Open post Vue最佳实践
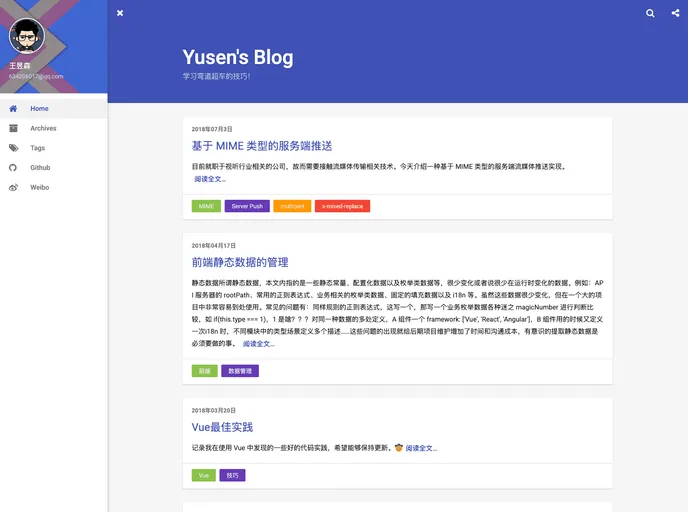Screen dimensions: 688x512 coord(222,427)
